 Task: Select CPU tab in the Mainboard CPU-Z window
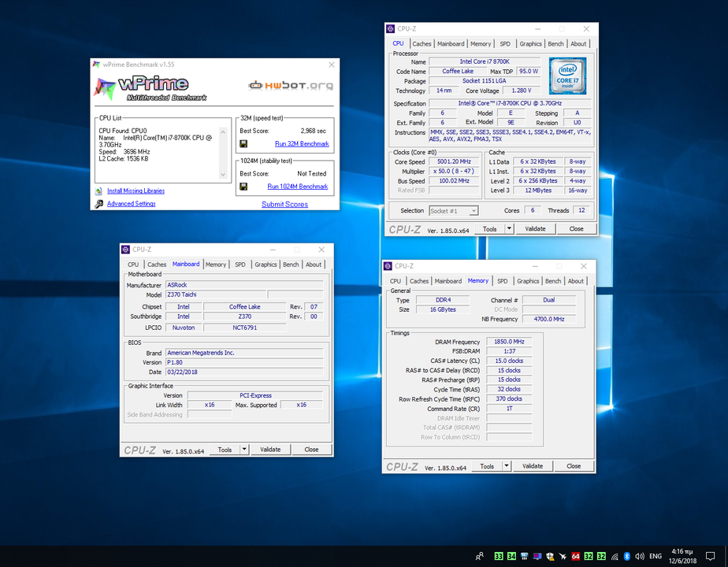coord(133,265)
